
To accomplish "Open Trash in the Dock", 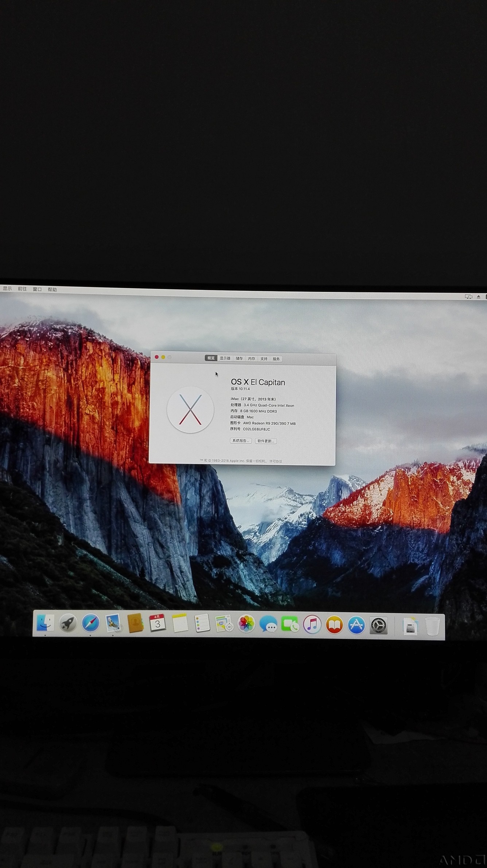I will pos(432,626).
